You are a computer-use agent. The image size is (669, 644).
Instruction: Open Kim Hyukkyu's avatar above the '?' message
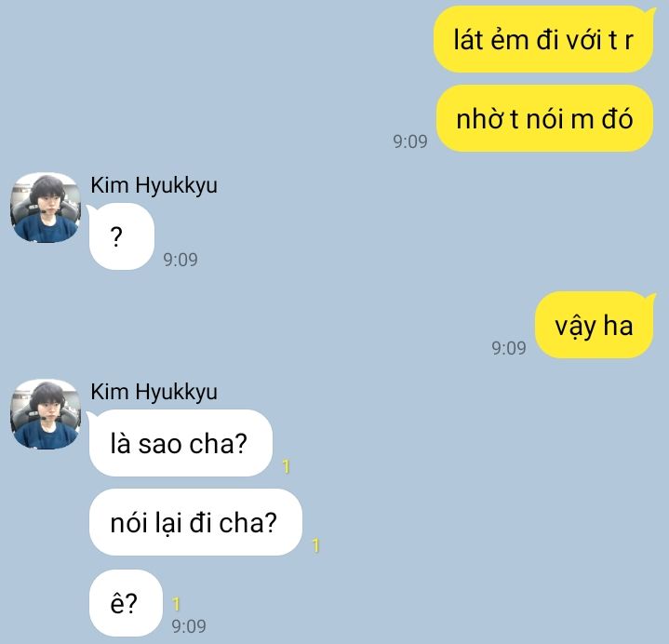click(46, 208)
